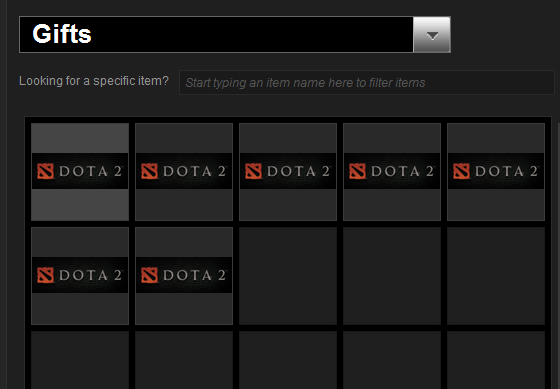Click the Dota 2 logo on second-row second gift
The width and height of the screenshot is (560, 389).
(x=149, y=275)
